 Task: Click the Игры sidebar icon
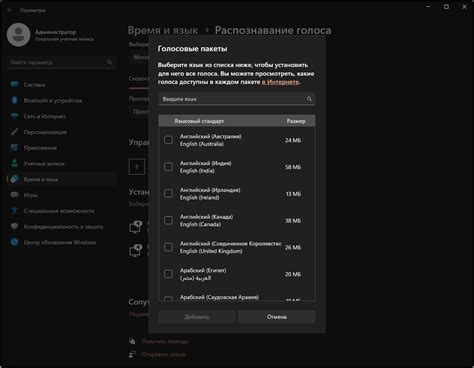[x=14, y=195]
